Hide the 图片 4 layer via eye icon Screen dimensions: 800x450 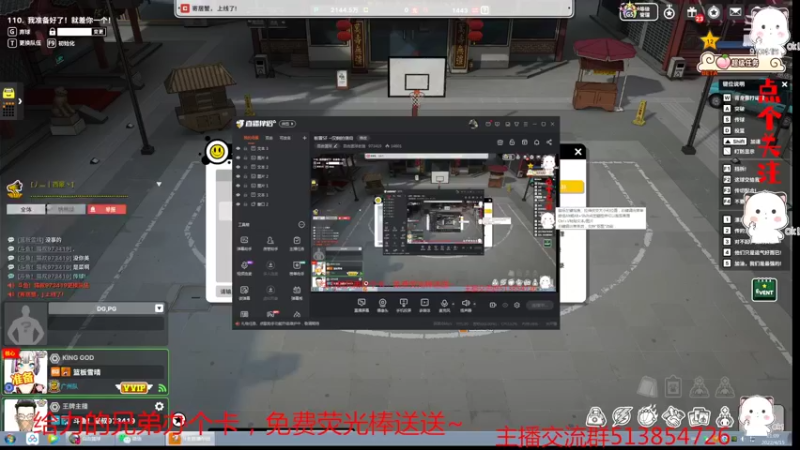click(x=238, y=158)
